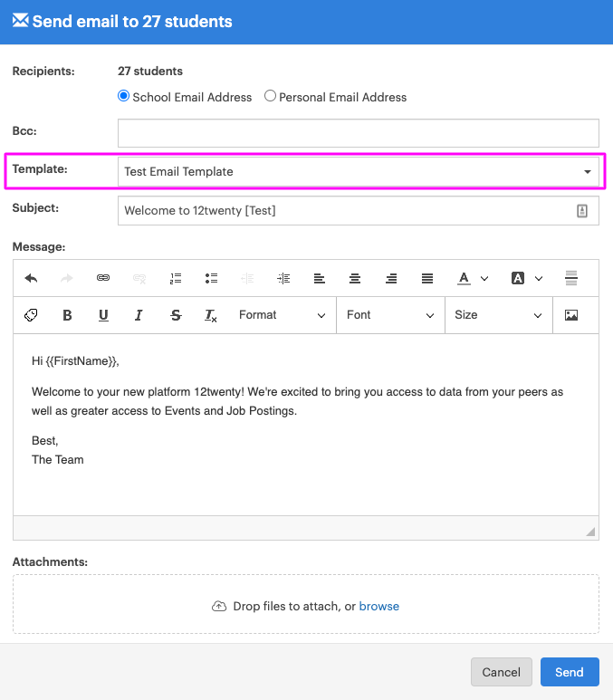Open the Font dropdown
This screenshot has height=700, width=613.
tap(390, 315)
